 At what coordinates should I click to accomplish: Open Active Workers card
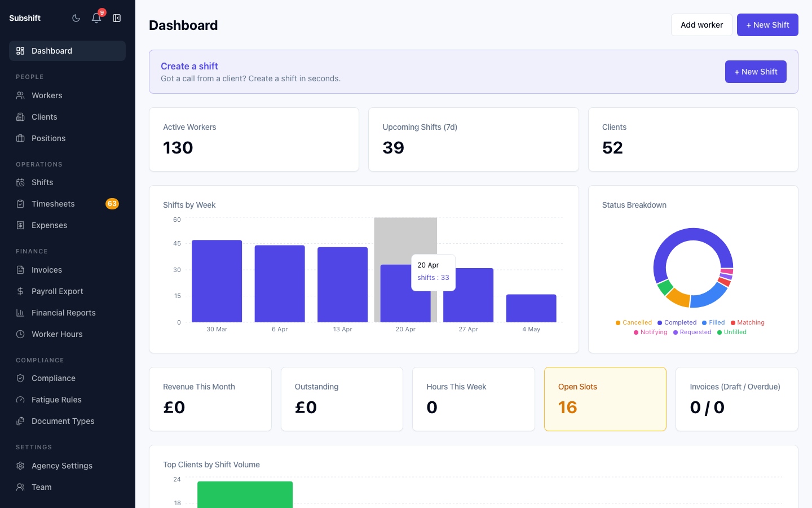point(254,139)
